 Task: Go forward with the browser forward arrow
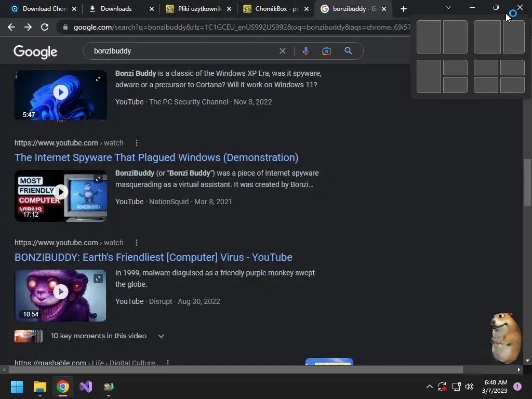[x=28, y=27]
